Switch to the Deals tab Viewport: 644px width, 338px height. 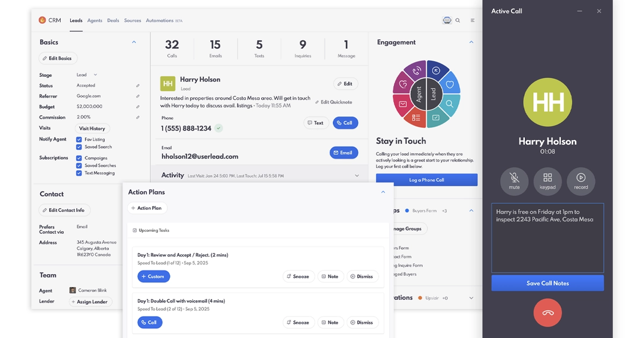click(113, 20)
